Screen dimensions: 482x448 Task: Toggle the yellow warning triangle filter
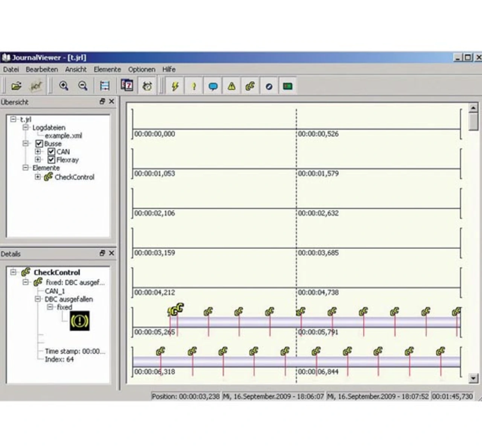(231, 86)
